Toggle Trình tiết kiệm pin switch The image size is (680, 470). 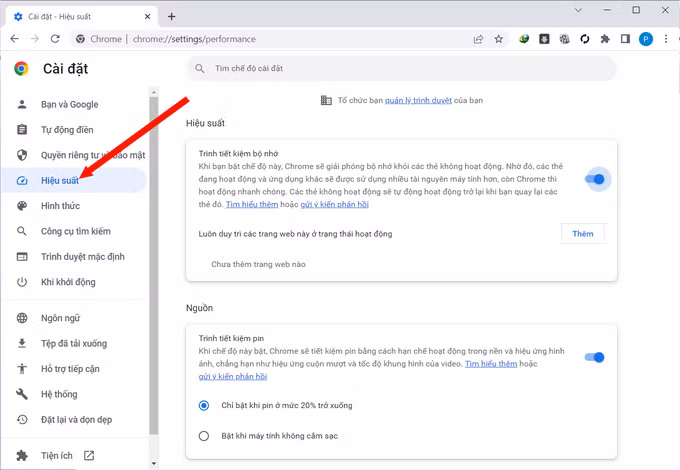pos(595,357)
